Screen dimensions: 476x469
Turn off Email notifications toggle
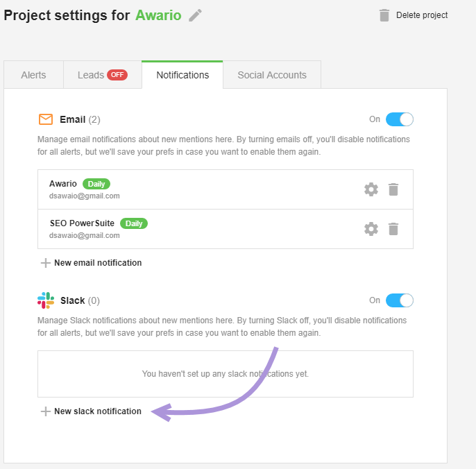point(399,119)
